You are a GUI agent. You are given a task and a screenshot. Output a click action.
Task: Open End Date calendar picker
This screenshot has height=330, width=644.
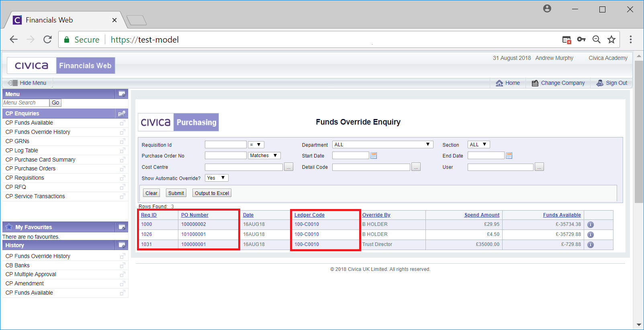coord(509,156)
